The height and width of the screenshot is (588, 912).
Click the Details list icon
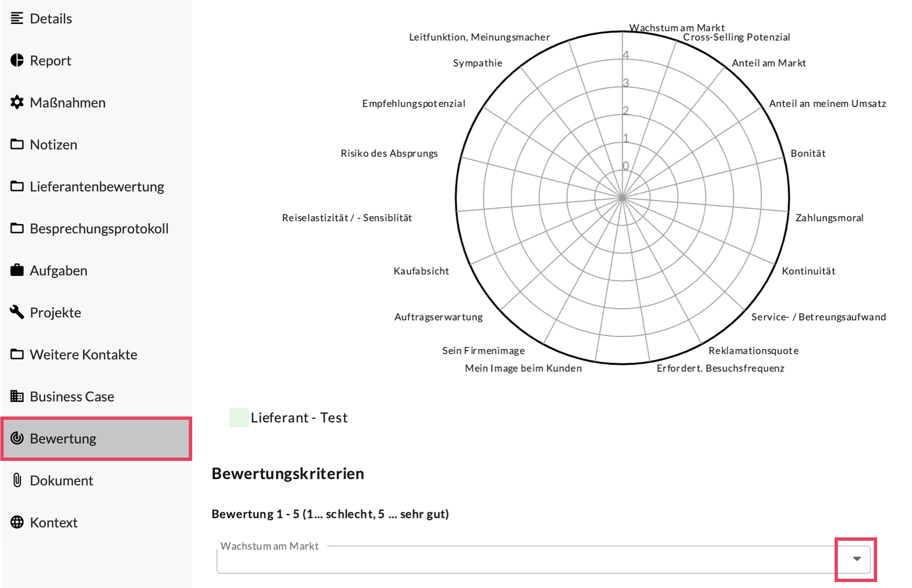tap(17, 18)
